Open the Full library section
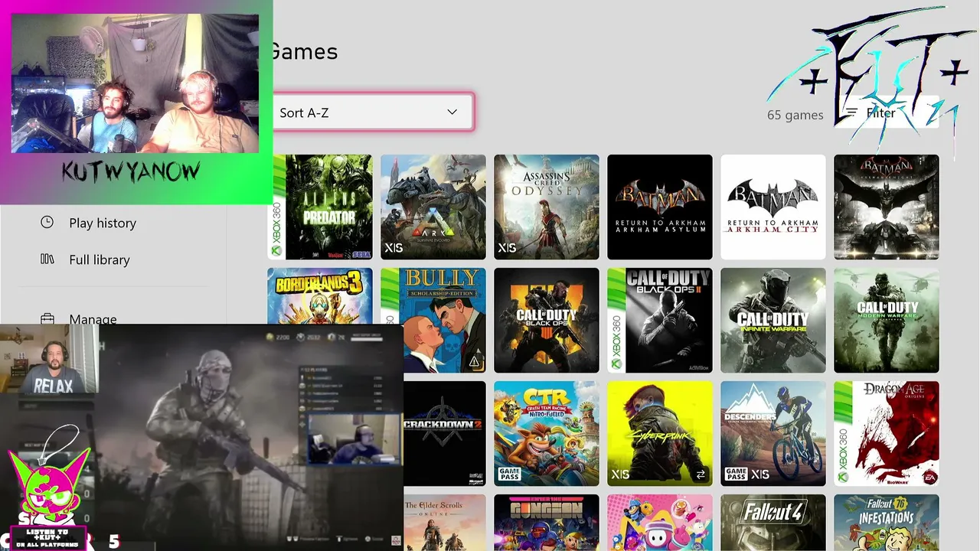Viewport: 980px width, 551px height. point(100,259)
